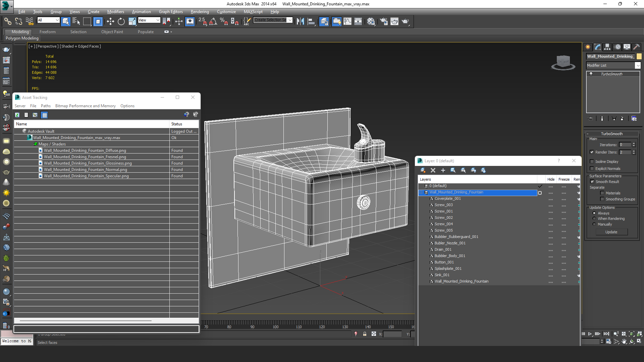Screen dimensions: 644x362
Task: Open the Graph Editors menu
Action: [171, 12]
